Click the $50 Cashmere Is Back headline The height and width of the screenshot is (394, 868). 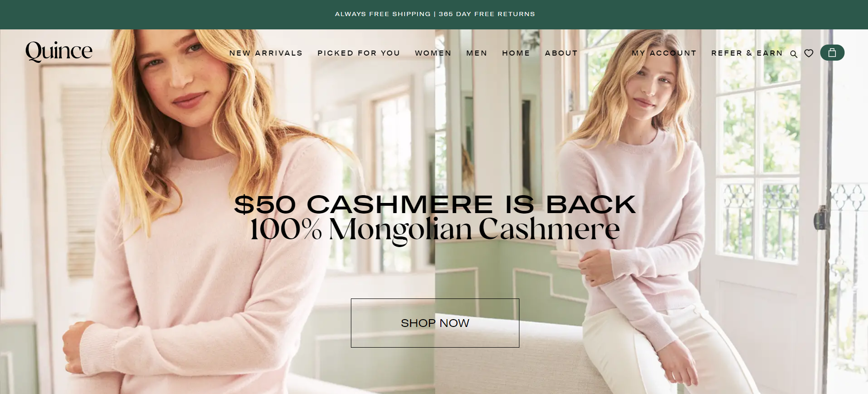(434, 204)
